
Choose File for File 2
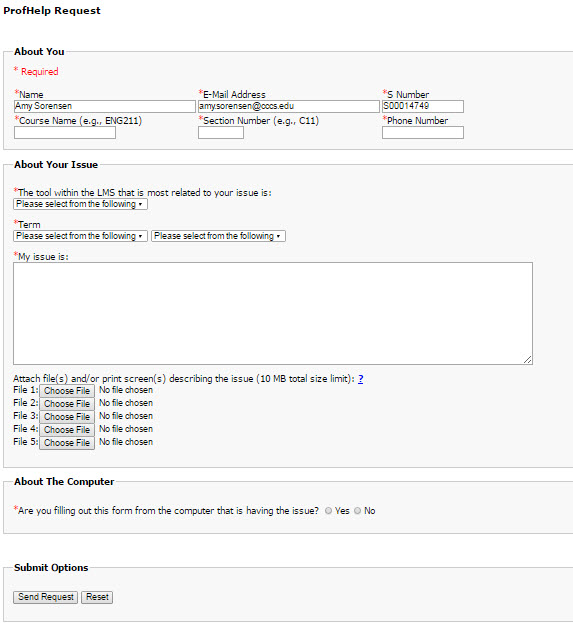(x=67, y=404)
